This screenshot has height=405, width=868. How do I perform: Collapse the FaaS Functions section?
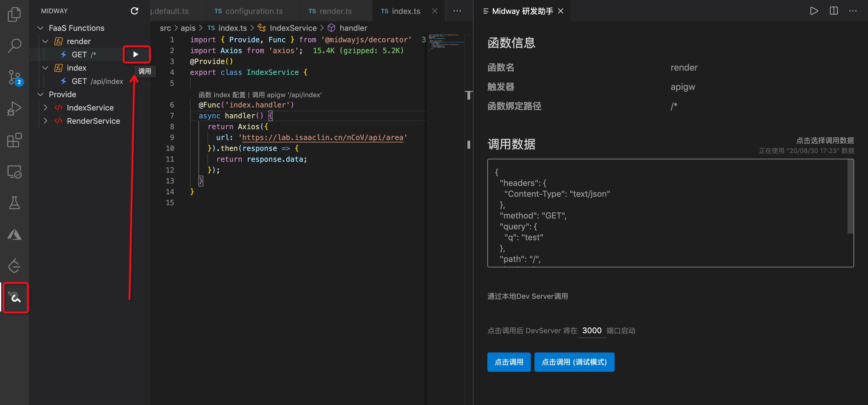40,28
